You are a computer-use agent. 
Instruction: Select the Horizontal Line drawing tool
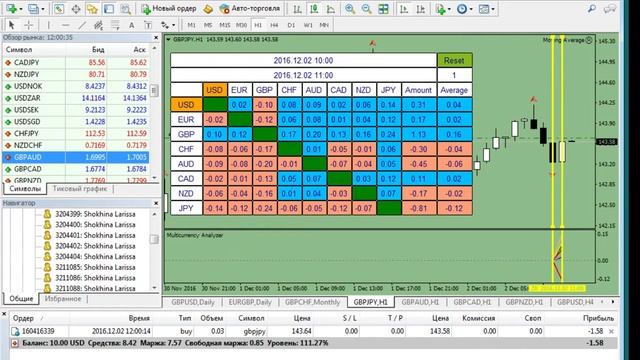(x=65, y=25)
